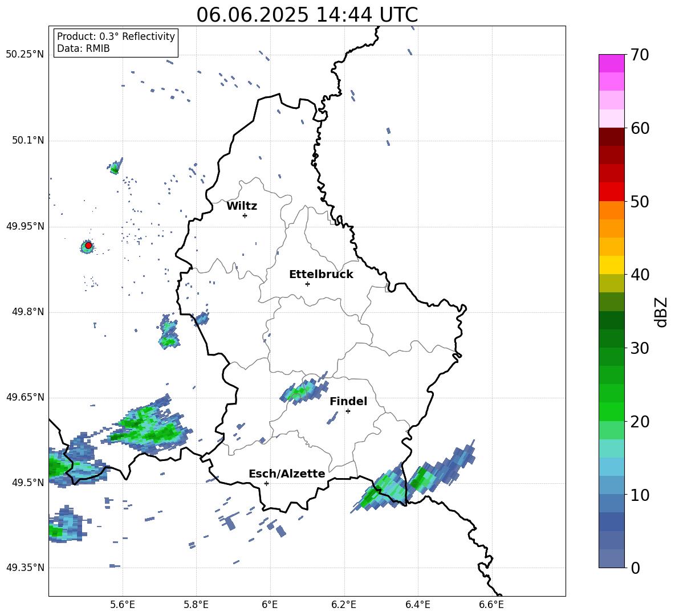Click the 40 value on the colorbar
This screenshot has width=675, height=616.
(x=640, y=275)
